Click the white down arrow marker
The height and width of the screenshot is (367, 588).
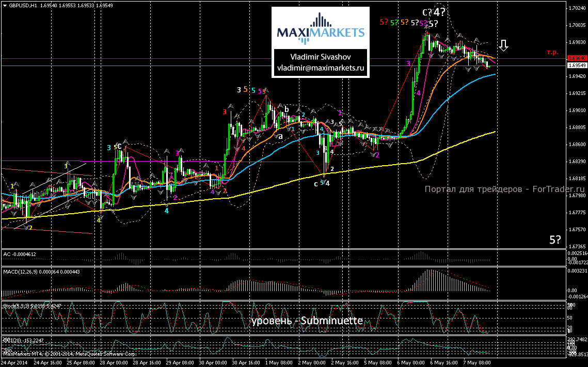point(504,46)
